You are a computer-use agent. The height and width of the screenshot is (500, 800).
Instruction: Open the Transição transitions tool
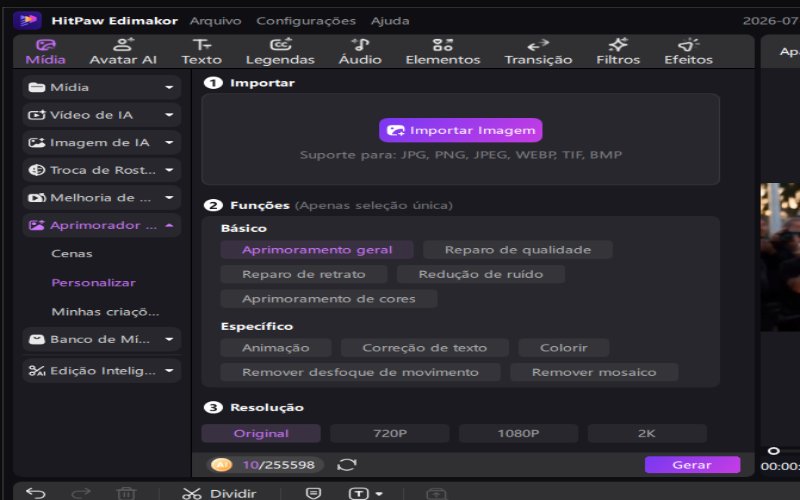coord(538,52)
